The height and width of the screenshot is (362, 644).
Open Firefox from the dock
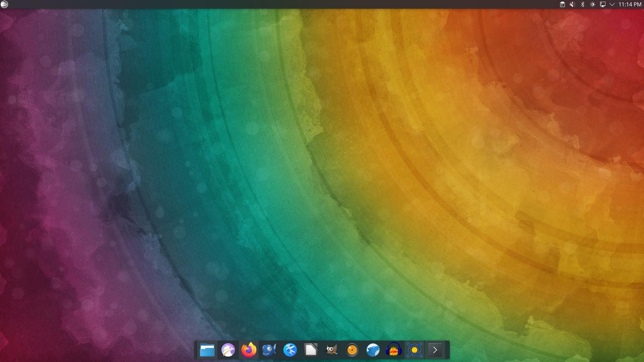[249, 350]
